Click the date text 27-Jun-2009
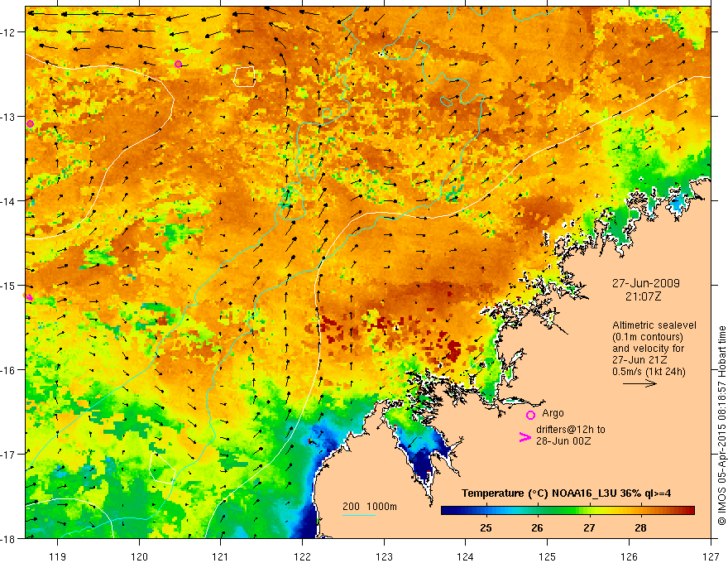728x563 pixels. (x=646, y=283)
